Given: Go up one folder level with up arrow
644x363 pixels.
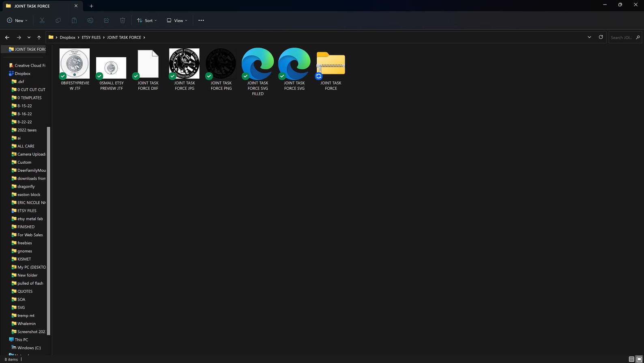Looking at the screenshot, I should pos(39,37).
